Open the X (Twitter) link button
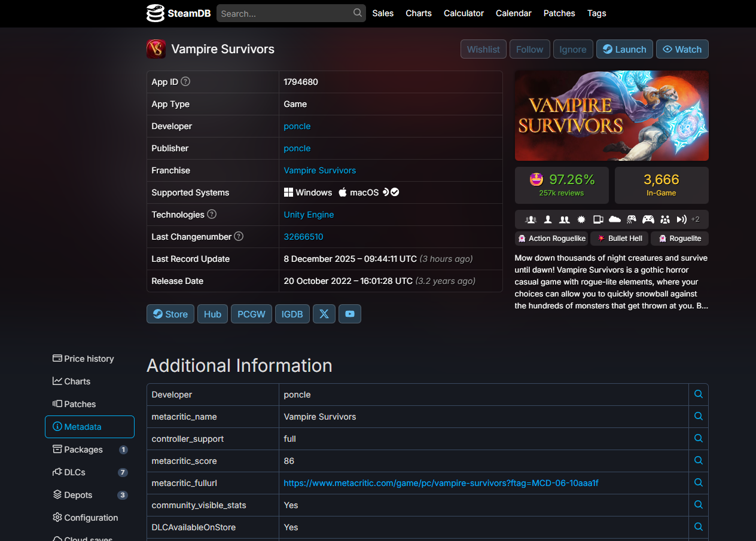The width and height of the screenshot is (756, 541). point(324,314)
